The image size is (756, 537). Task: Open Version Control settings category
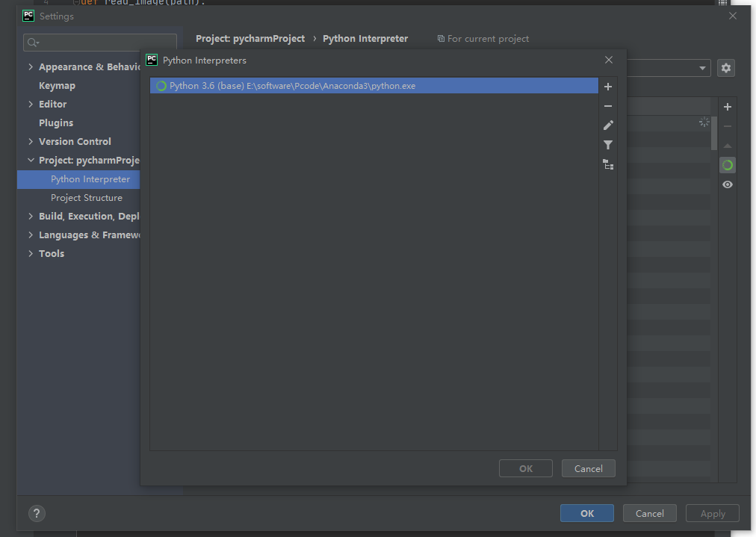coord(75,142)
